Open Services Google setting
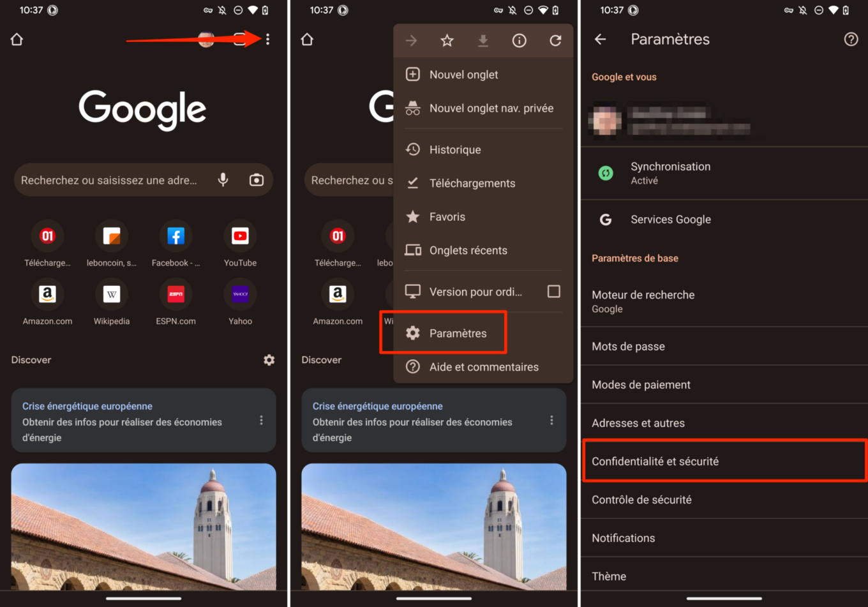 724,220
